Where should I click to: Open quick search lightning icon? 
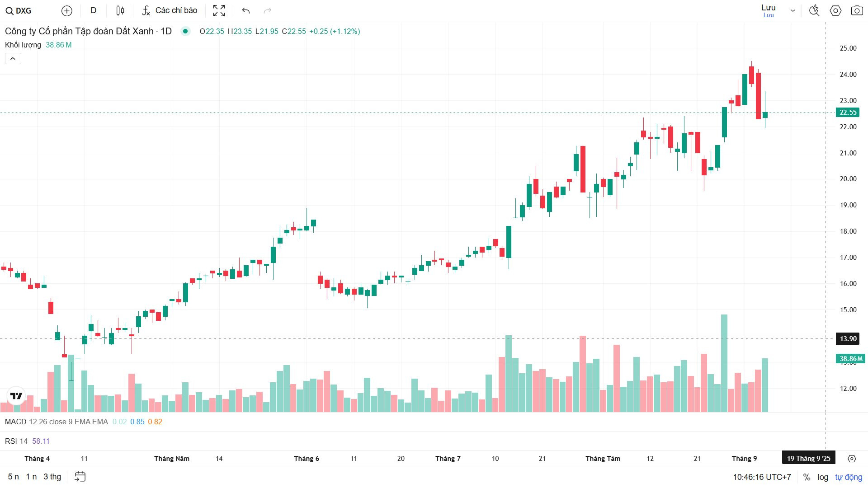814,10
